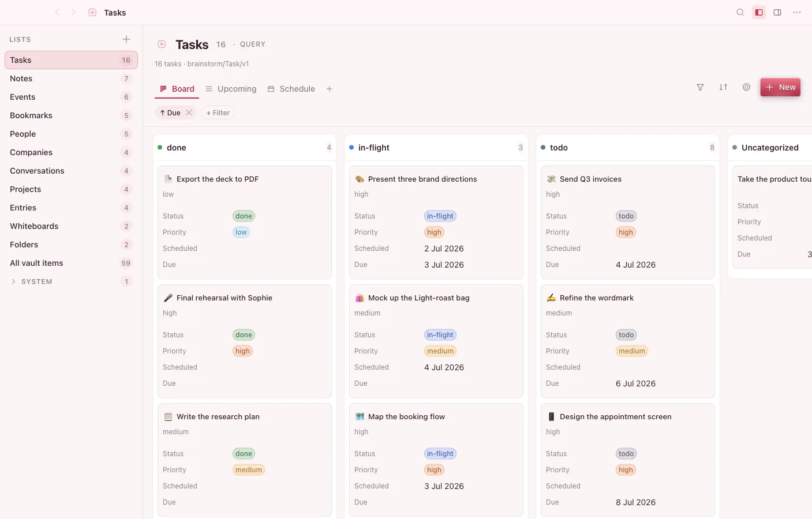Click the Export the deck PDF emoji icon
Screen dimensions: 812x519
pyautogui.click(x=168, y=179)
